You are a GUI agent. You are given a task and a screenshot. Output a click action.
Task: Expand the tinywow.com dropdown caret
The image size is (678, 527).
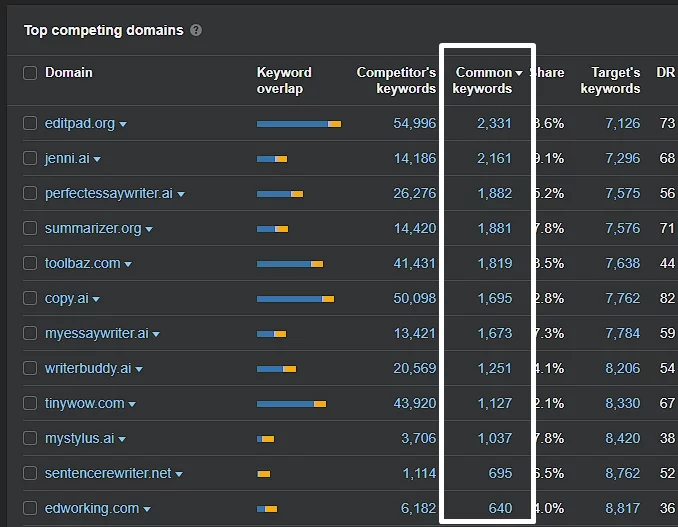pos(132,405)
